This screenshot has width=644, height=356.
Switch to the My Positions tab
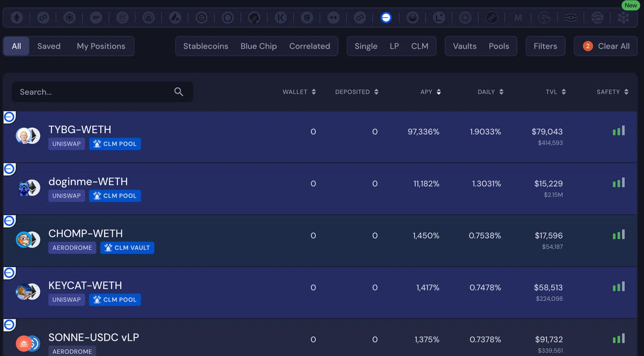click(101, 46)
